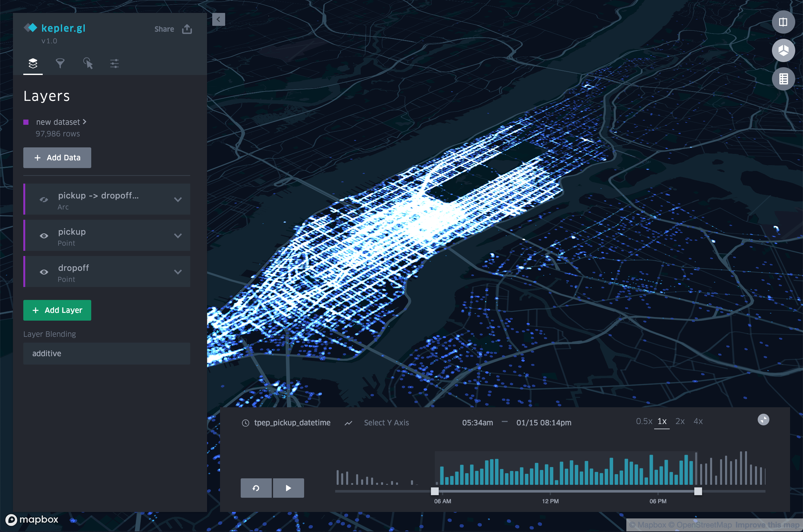Screen dimensions: 803x532
Task: Expand the pickup layer settings
Action: click(178, 236)
